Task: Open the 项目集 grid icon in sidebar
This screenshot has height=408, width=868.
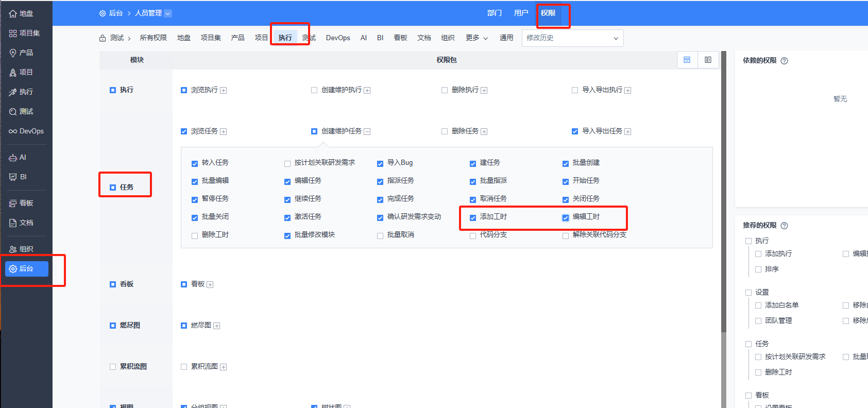Action: coord(13,33)
